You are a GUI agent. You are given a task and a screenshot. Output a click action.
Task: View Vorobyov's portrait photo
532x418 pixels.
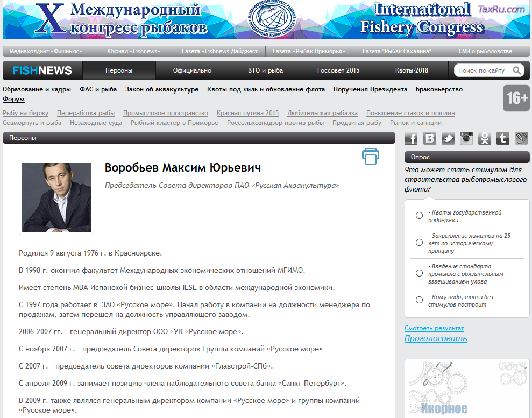pos(56,197)
